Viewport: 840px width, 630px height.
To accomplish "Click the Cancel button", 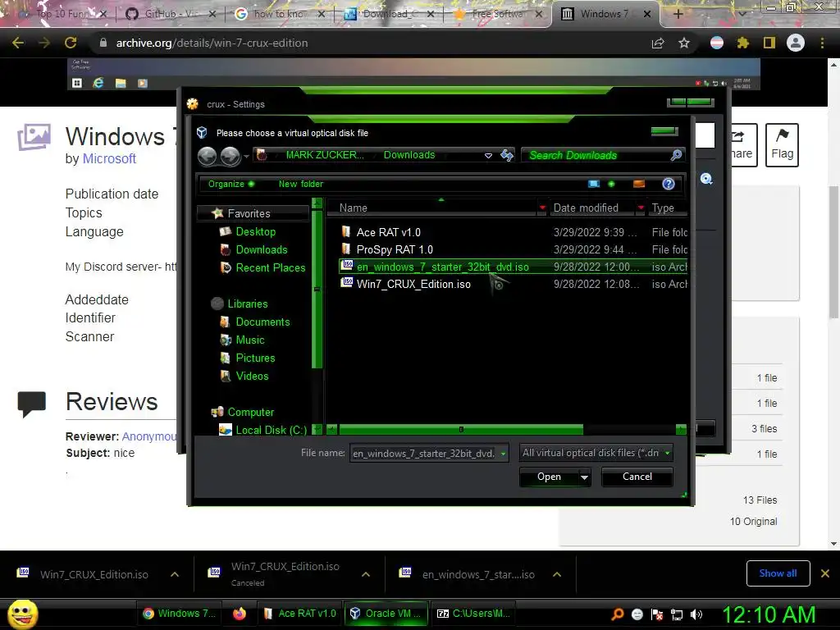I will pos(637,477).
